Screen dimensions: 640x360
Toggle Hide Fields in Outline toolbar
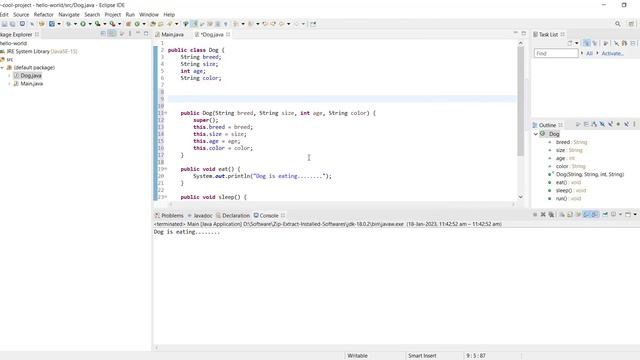(x=602, y=124)
